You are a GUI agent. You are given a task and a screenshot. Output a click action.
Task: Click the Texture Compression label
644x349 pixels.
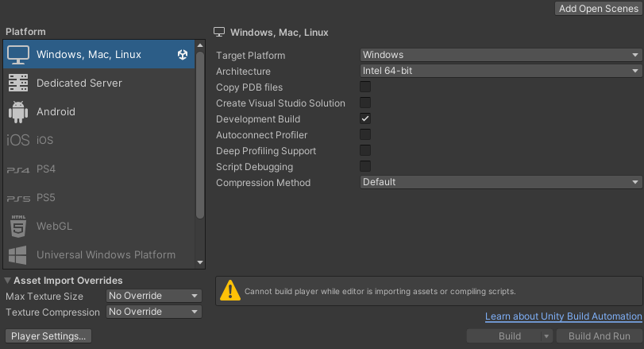52,312
